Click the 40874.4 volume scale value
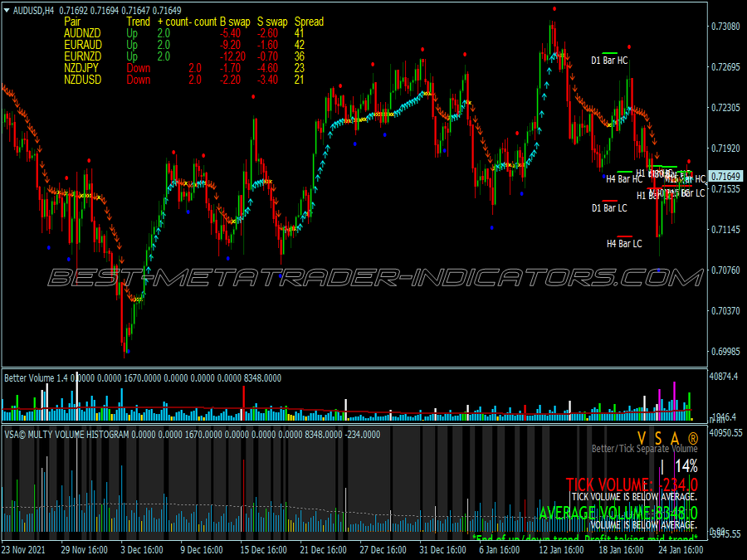 coord(724,377)
